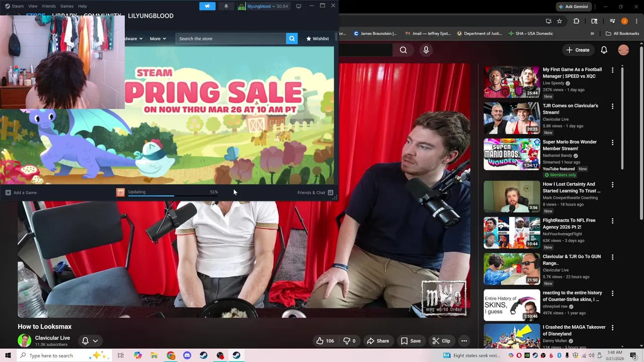Open the Friends menu in Steam

tap(49, 6)
